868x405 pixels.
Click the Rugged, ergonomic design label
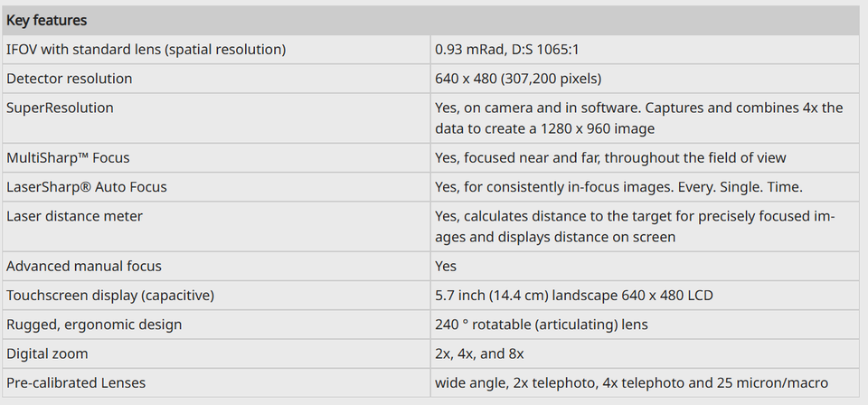(94, 325)
